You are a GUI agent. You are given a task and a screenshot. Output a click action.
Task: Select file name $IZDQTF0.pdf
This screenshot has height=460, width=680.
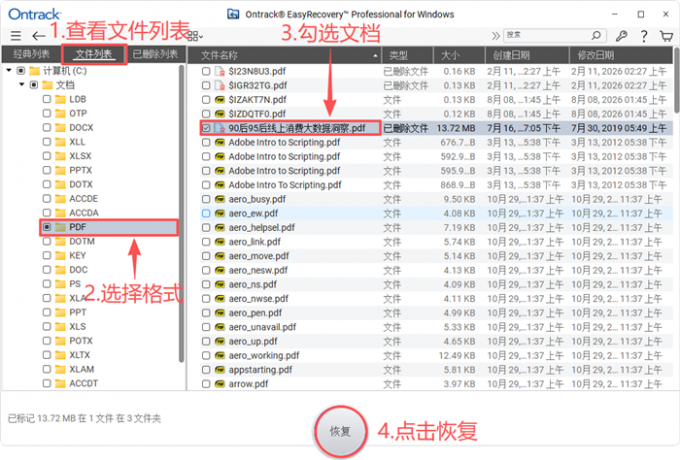coord(257,114)
